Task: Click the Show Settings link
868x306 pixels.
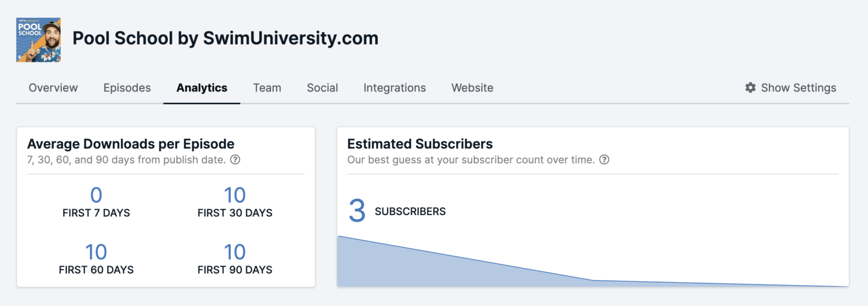Action: (791, 88)
